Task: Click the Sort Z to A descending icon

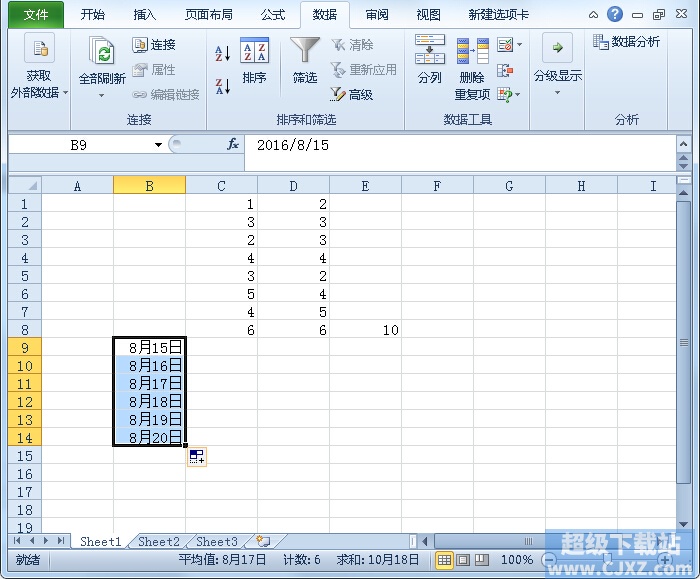Action: (x=222, y=87)
